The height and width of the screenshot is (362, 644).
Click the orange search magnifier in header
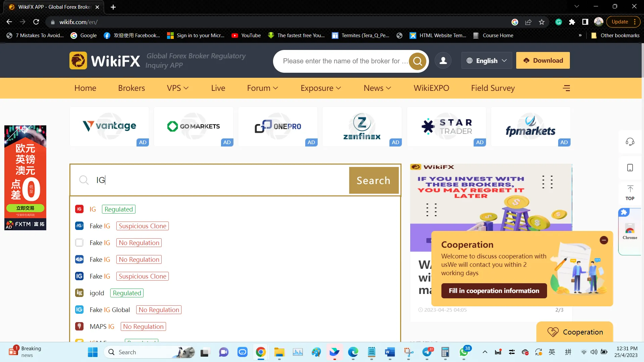(x=418, y=61)
